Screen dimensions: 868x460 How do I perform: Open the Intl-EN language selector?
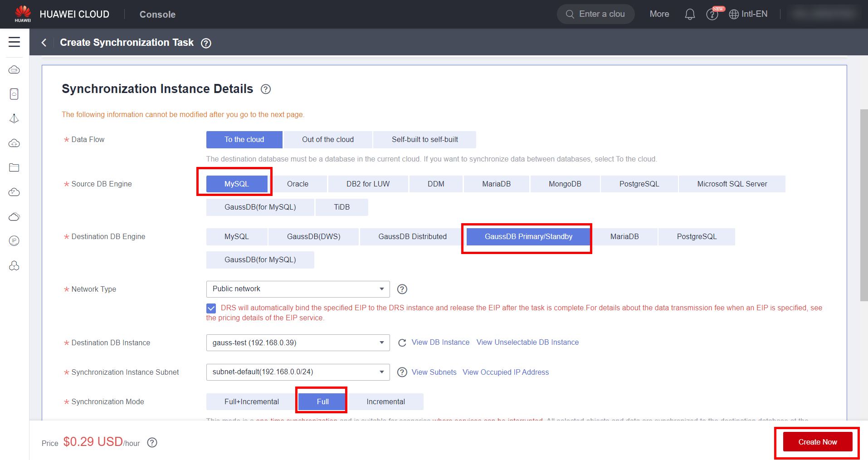pos(748,15)
